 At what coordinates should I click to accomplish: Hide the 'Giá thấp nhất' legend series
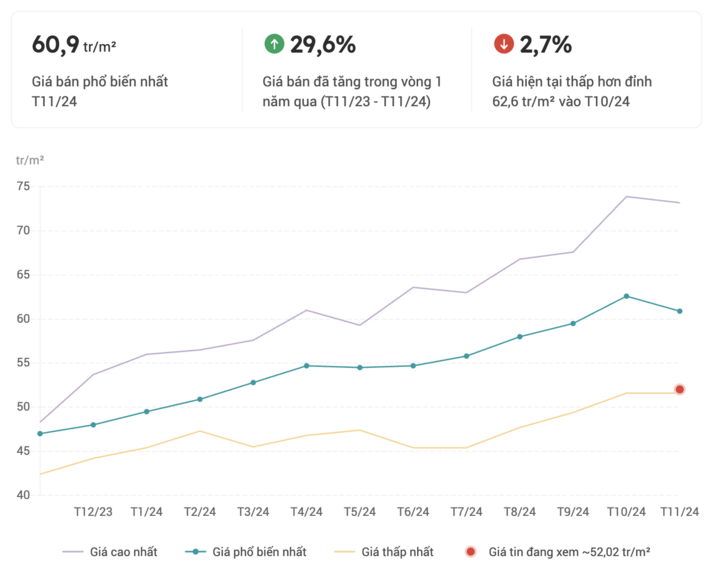[383, 551]
